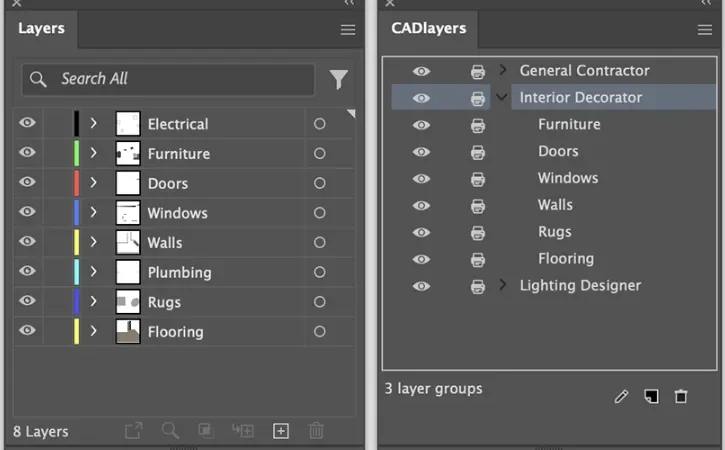Hide the Interior Decorator group eye

click(x=421, y=98)
